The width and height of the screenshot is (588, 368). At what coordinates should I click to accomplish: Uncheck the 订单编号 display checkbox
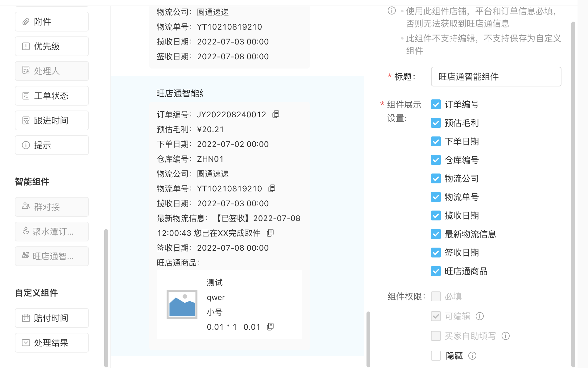(x=436, y=104)
